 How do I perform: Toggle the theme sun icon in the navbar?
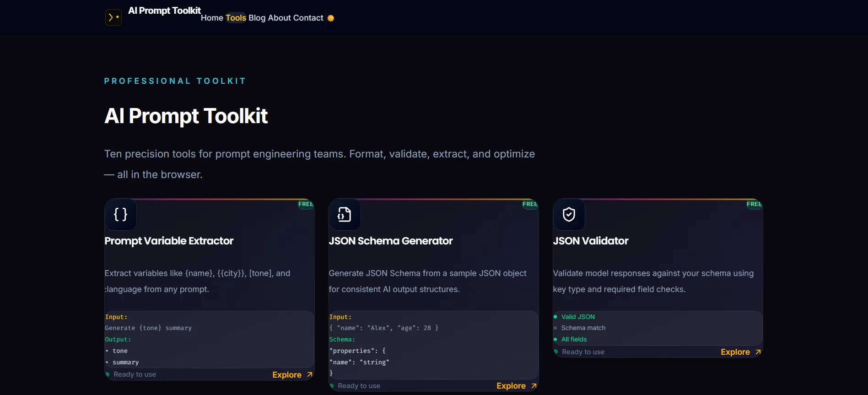point(331,18)
